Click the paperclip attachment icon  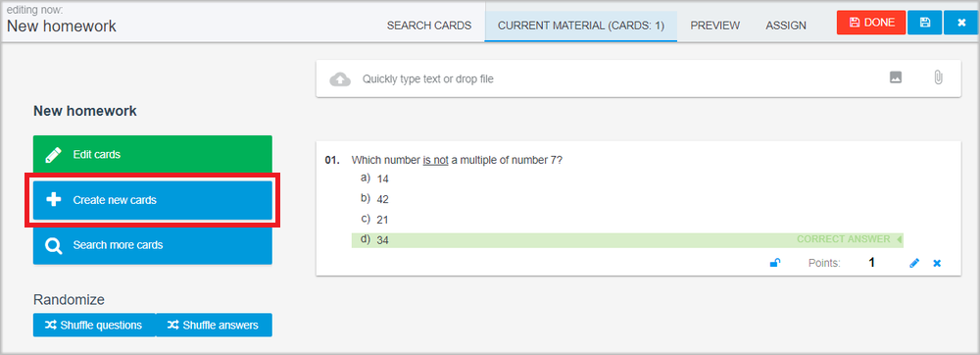(938, 77)
